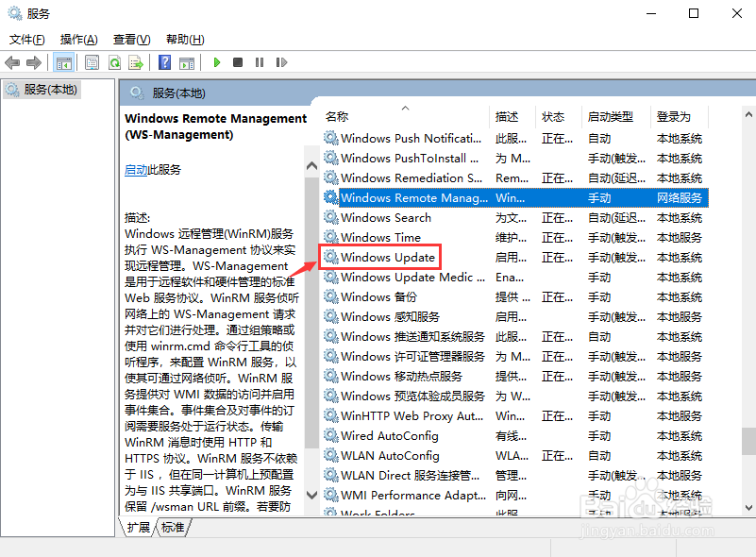Click the gear icon of Windows 备份
The width and height of the screenshot is (756, 557).
pyautogui.click(x=330, y=296)
